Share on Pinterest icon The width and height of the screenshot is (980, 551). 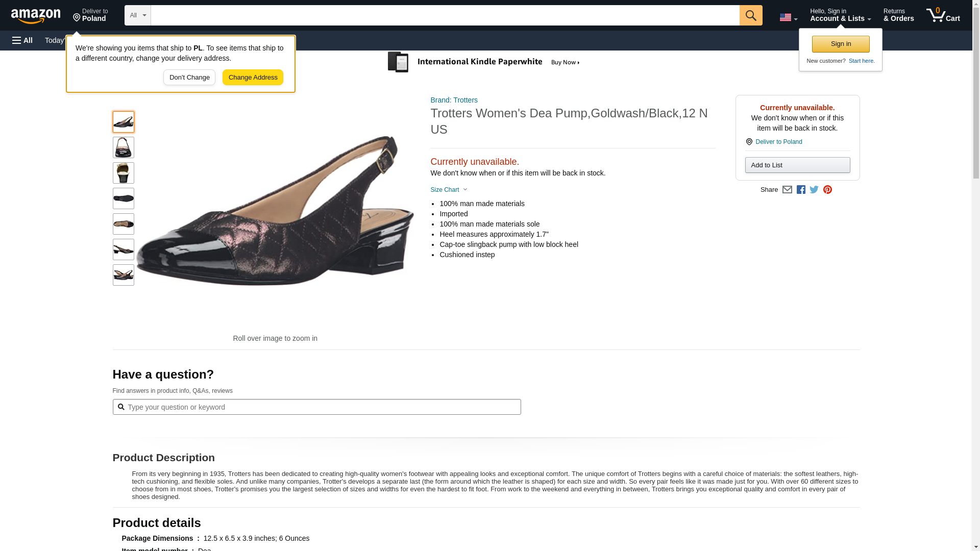coord(827,190)
